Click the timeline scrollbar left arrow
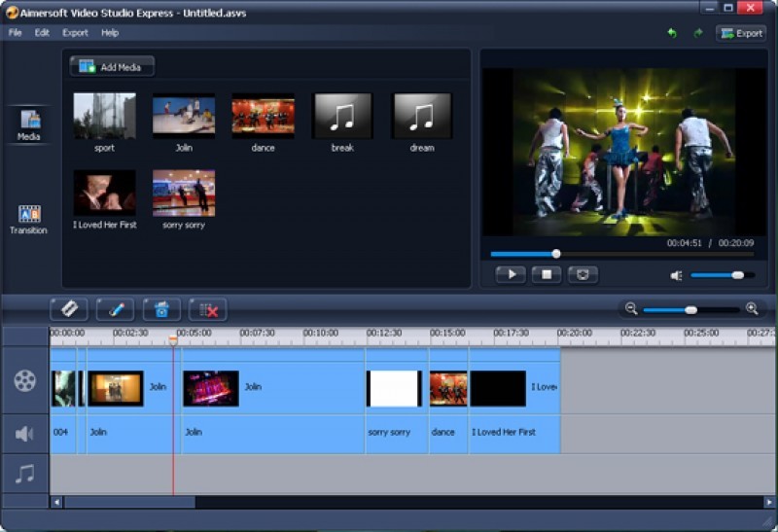 click(56, 502)
